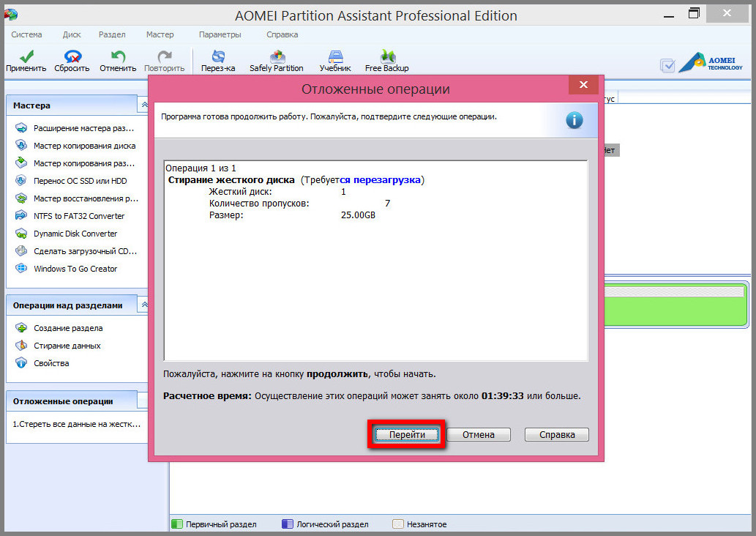This screenshot has width=756, height=536.
Task: Minimize the AOMEI Partition Assistant window
Action: coord(669,15)
